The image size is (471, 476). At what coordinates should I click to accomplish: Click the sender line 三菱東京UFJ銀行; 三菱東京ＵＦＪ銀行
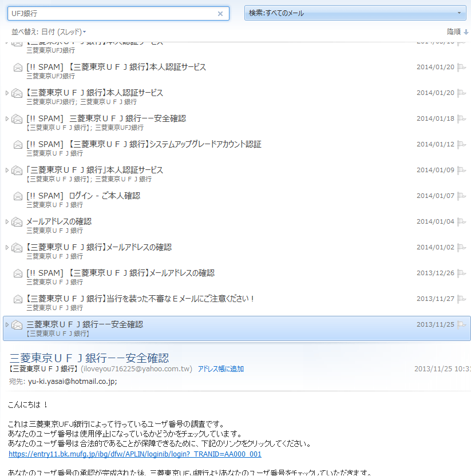click(81, 102)
